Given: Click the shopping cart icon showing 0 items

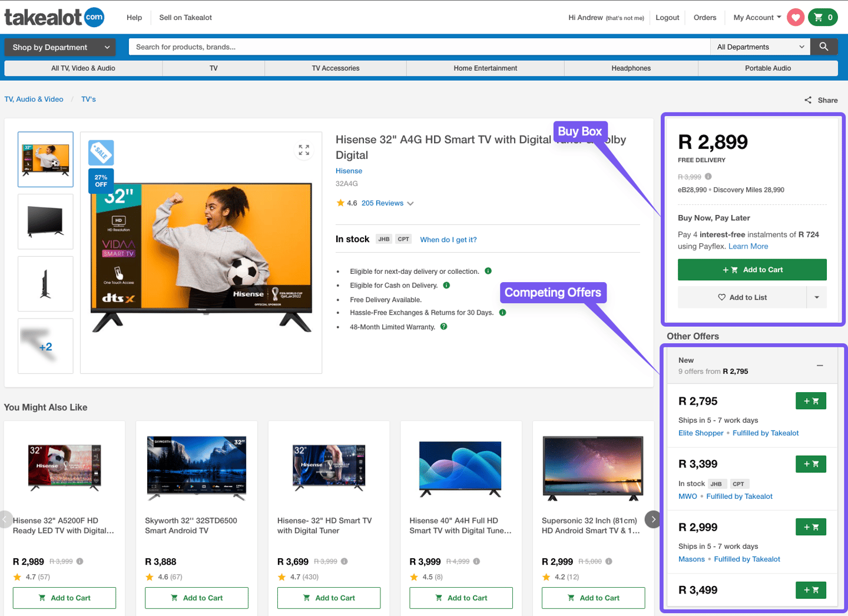Looking at the screenshot, I should (823, 17).
